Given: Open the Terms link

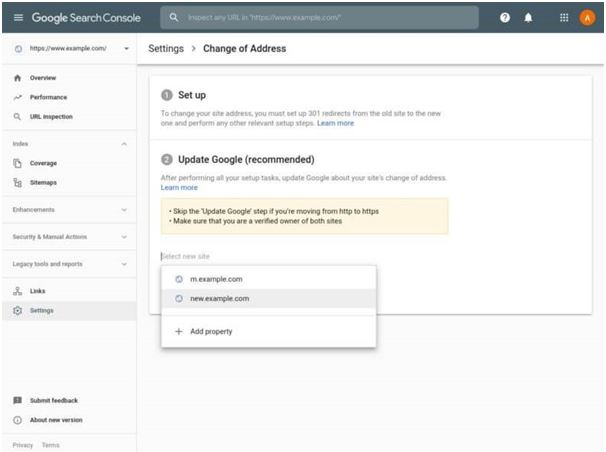Looking at the screenshot, I should tap(51, 445).
